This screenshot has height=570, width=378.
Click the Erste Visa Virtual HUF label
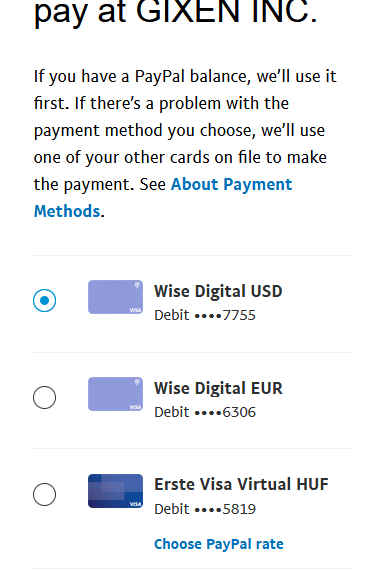[x=241, y=484]
